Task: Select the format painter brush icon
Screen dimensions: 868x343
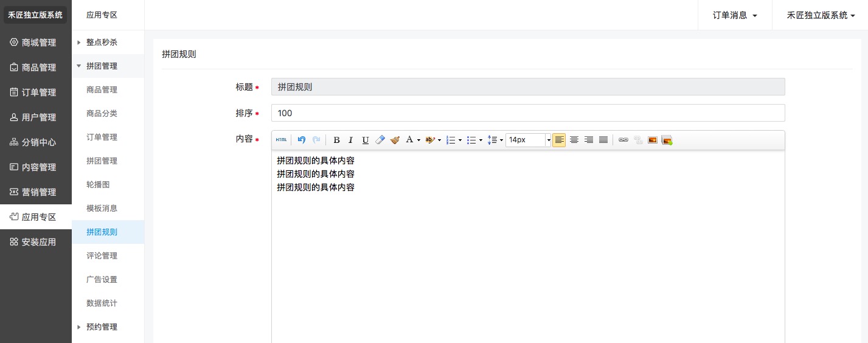Action: click(395, 140)
